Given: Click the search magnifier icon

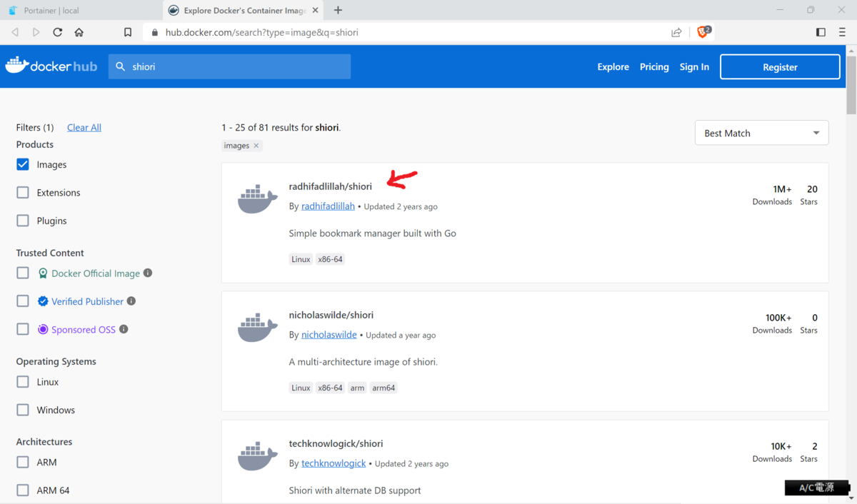Looking at the screenshot, I should pyautogui.click(x=121, y=66).
